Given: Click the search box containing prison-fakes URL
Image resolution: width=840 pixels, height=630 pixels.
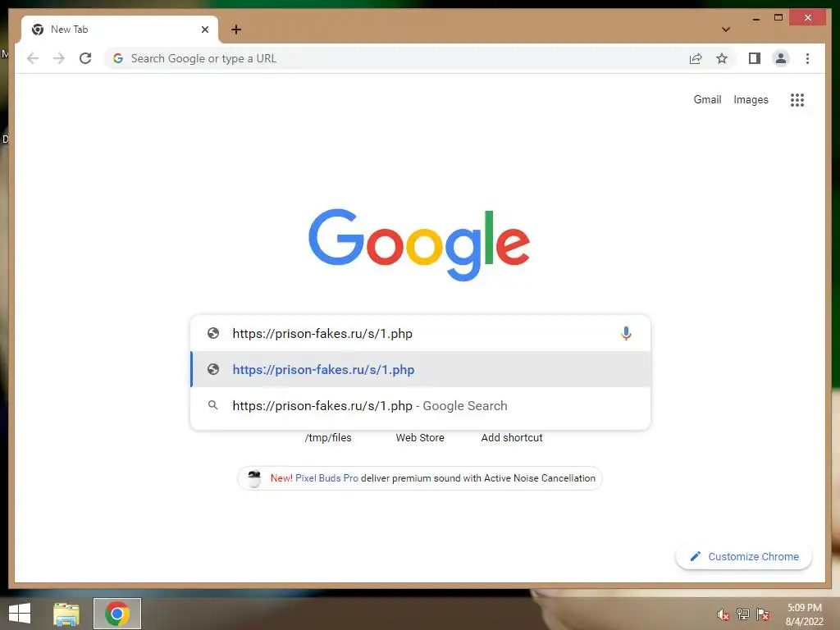Looking at the screenshot, I should tap(420, 333).
